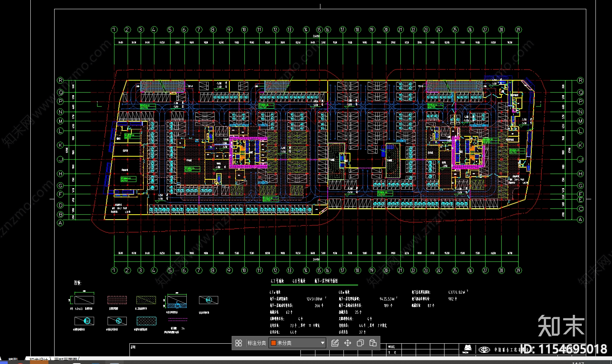Click top axis bubble 29

[x=518, y=30]
